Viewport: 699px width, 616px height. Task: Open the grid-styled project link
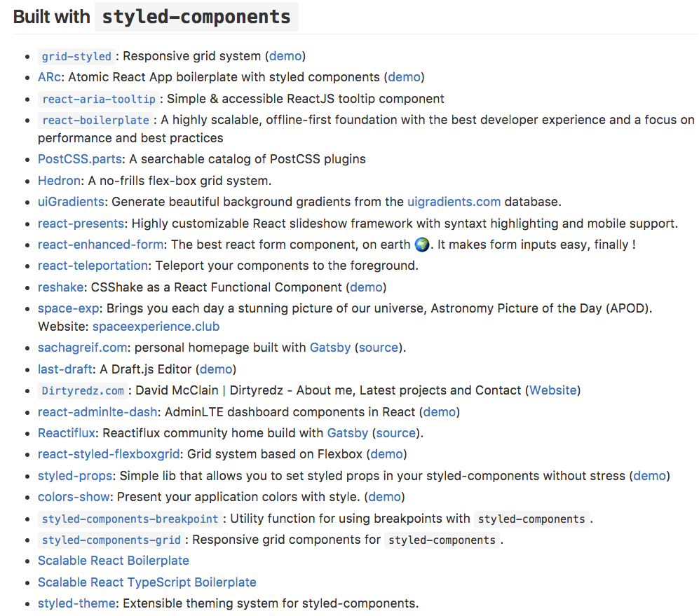[76, 56]
